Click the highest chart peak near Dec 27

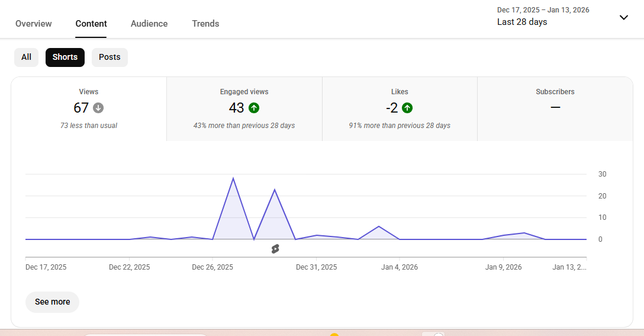[233, 178]
